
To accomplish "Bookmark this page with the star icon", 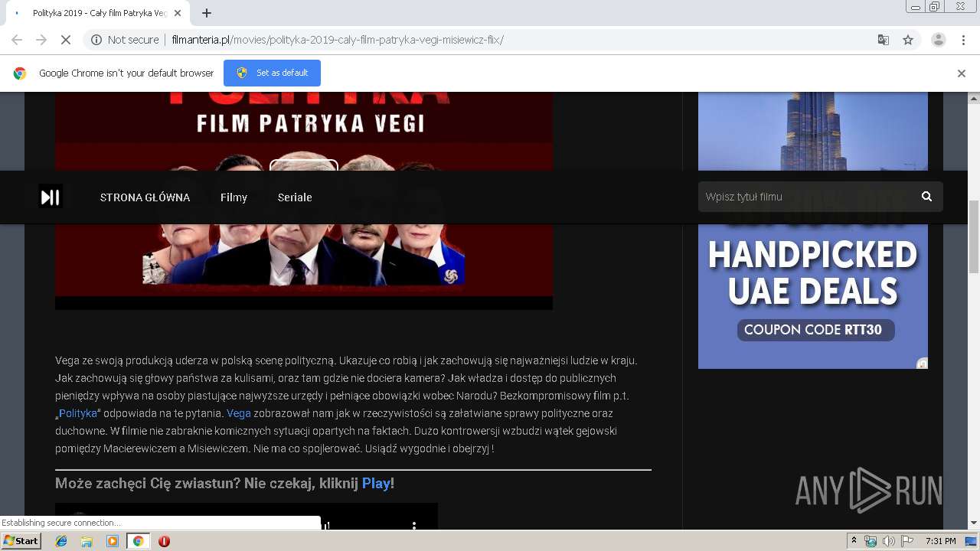I will [x=908, y=40].
